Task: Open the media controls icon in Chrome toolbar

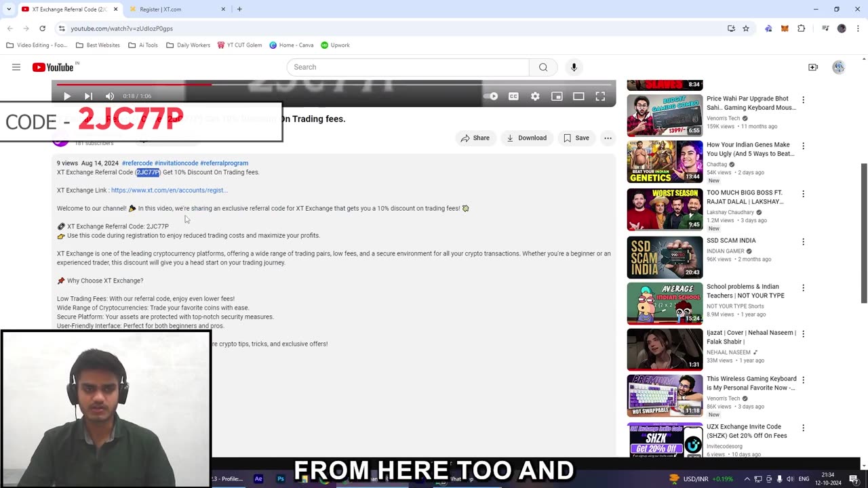Action: tap(825, 28)
